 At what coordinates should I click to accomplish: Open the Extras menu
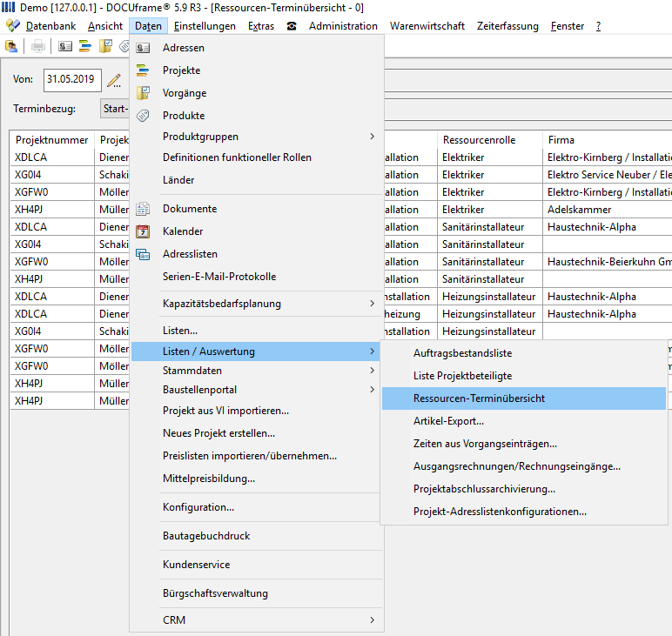coord(260,26)
